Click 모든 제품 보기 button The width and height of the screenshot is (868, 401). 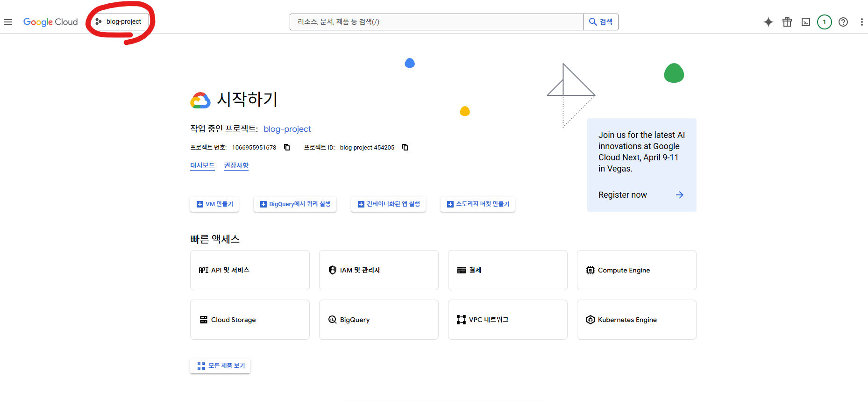(220, 366)
